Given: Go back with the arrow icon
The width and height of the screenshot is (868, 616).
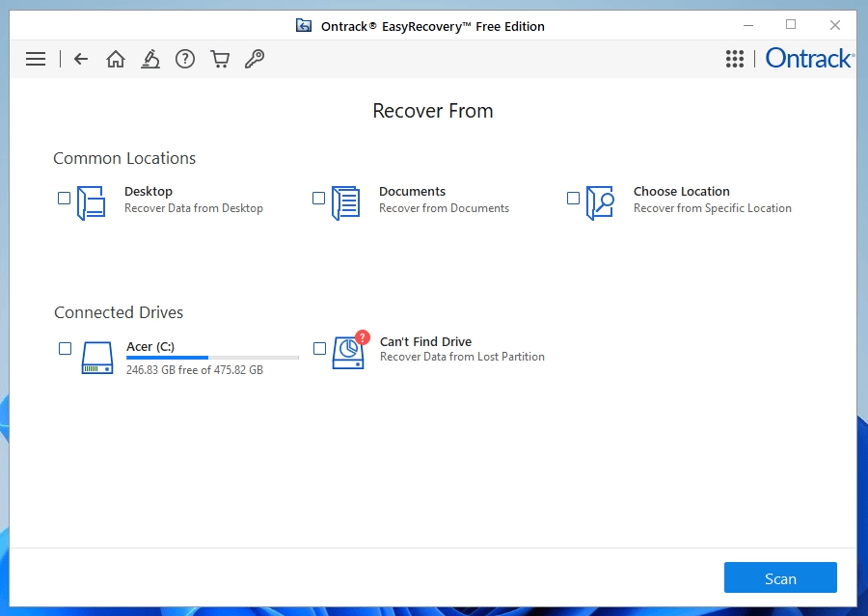Looking at the screenshot, I should coord(81,59).
